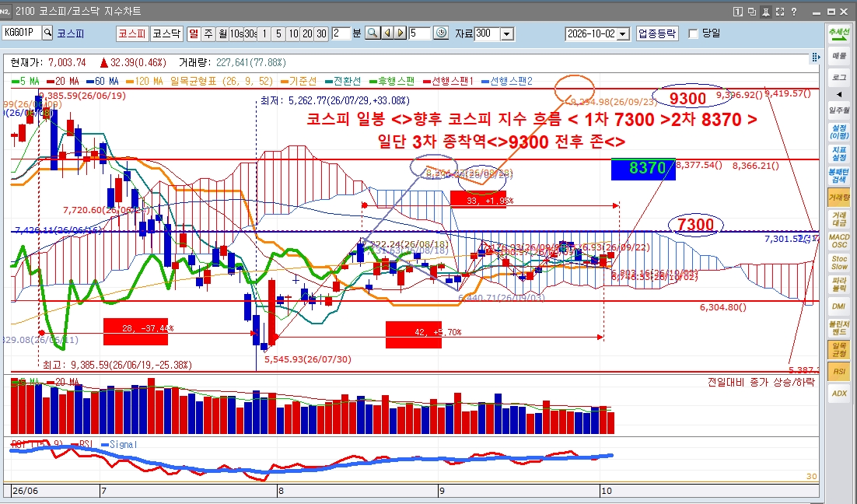
Task: Select the 10s tick interval
Action: pos(236,33)
